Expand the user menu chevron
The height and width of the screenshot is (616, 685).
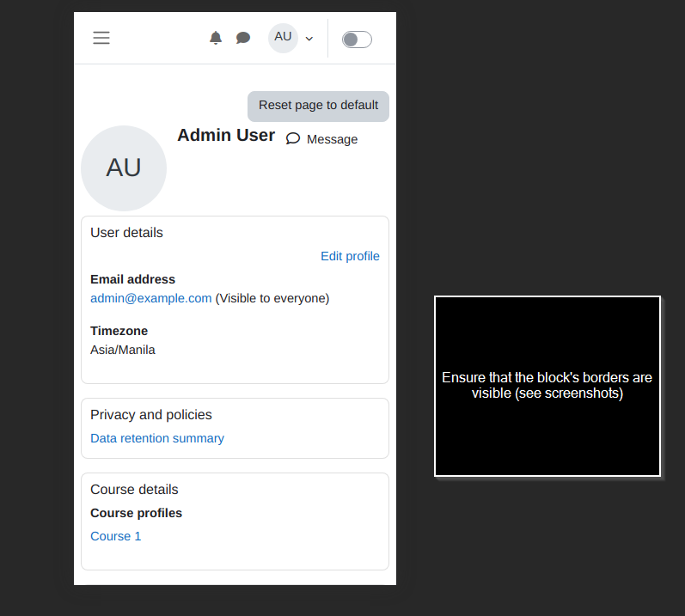[309, 39]
